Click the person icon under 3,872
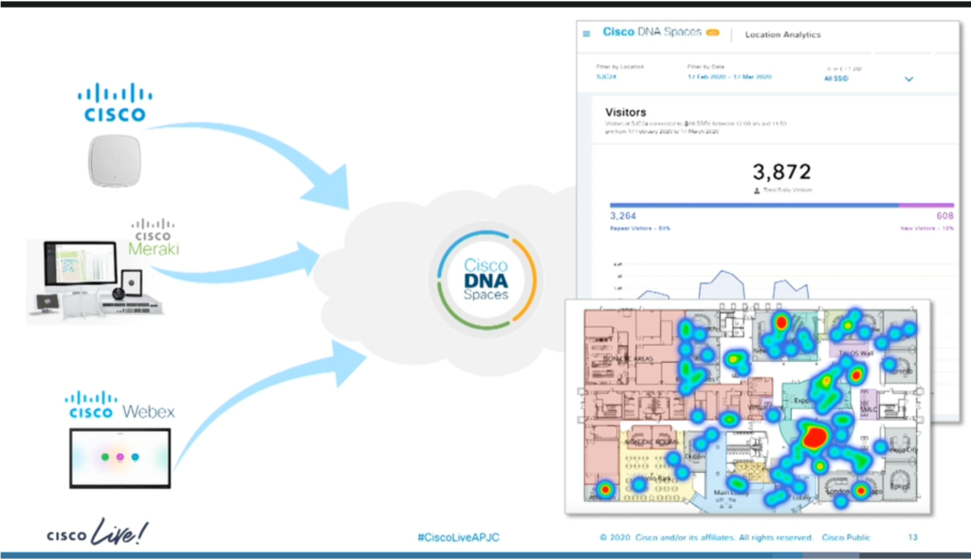Screen dimensions: 971x560 click(x=755, y=190)
